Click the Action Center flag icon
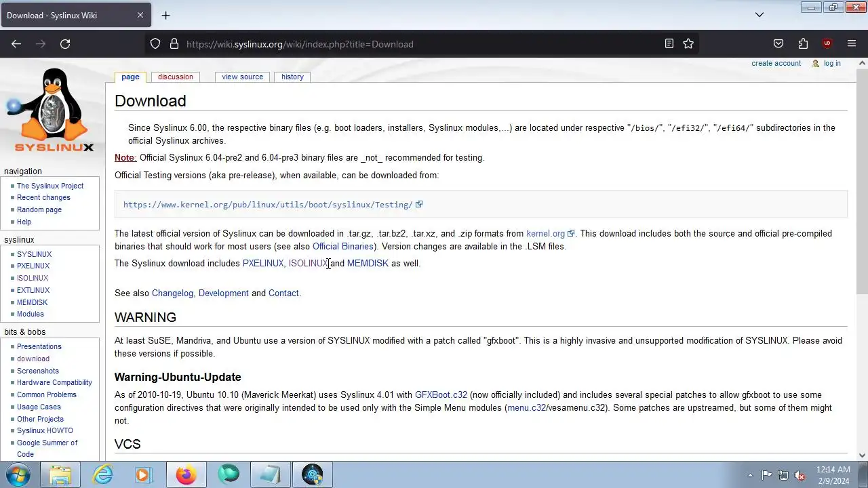868x488 pixels. (766, 475)
